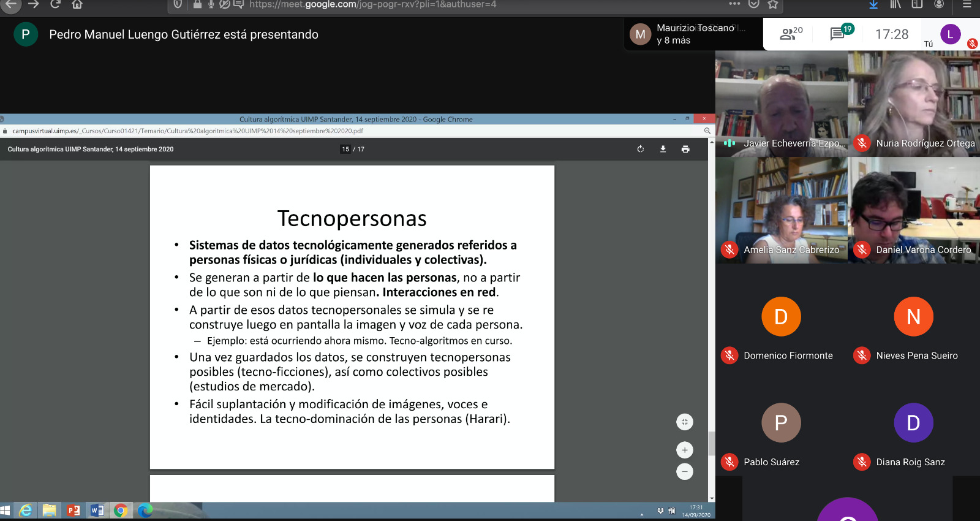Click muted microphone icon beside Amelia Sanz Cabrerizo

[729, 249]
